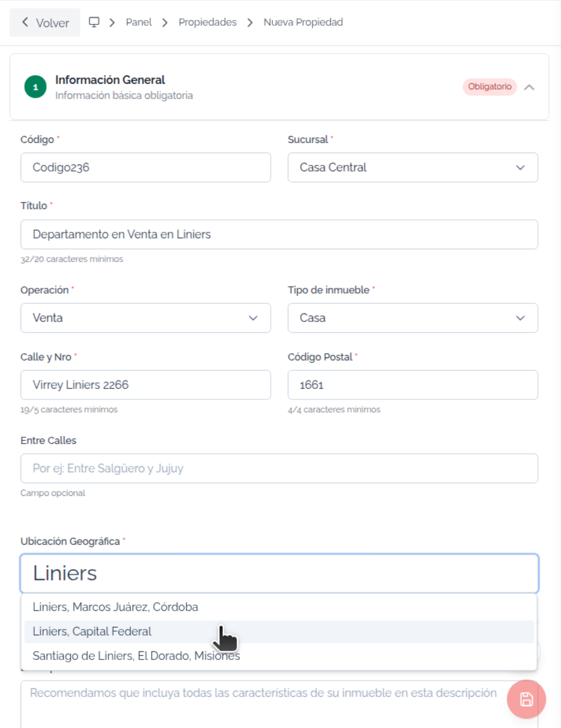Click the green step 1 badge

tap(35, 87)
